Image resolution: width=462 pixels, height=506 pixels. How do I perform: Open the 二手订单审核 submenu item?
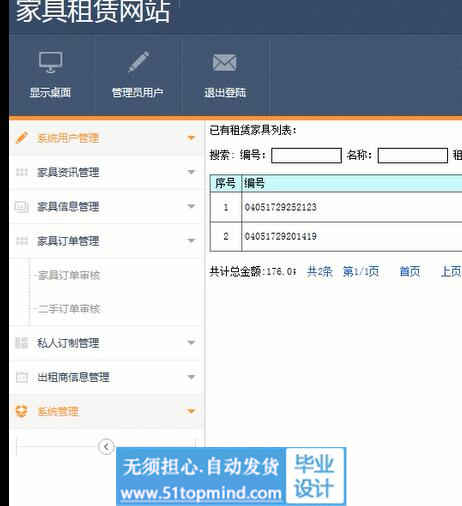point(69,309)
